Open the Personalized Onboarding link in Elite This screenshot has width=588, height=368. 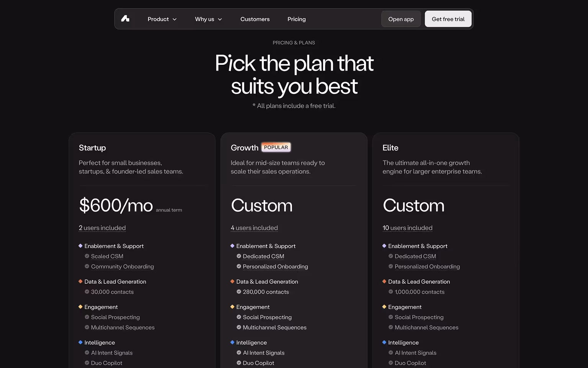427,266
